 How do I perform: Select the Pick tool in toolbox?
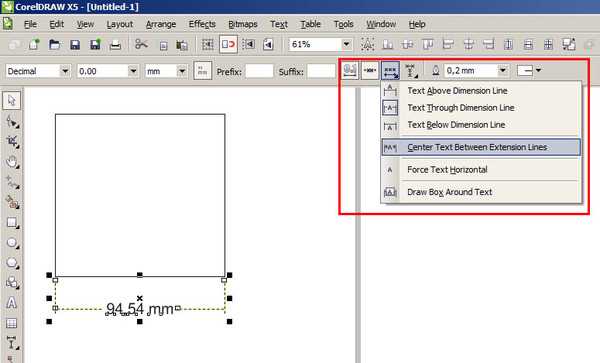[x=11, y=100]
